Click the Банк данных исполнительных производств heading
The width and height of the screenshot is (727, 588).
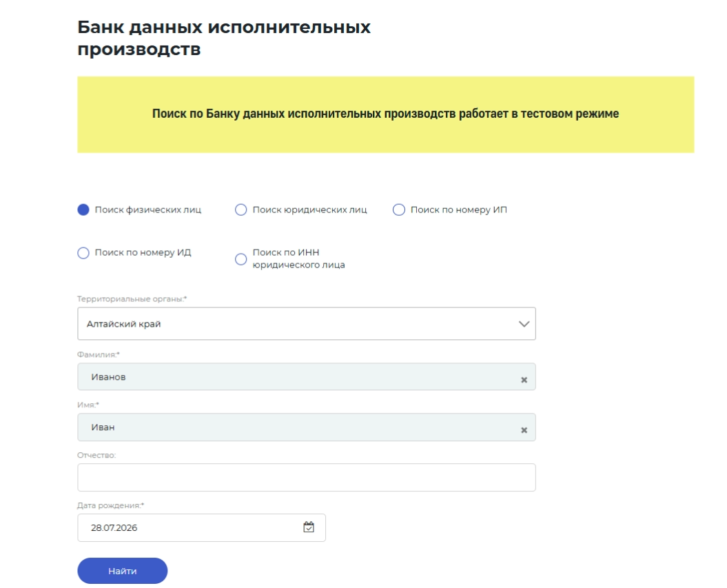pos(224,38)
